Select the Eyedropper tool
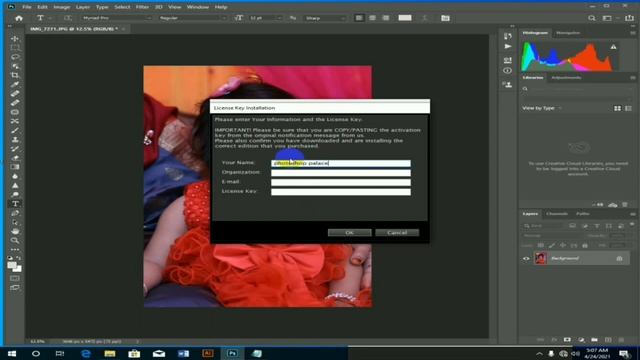640x360 pixels. point(15,84)
